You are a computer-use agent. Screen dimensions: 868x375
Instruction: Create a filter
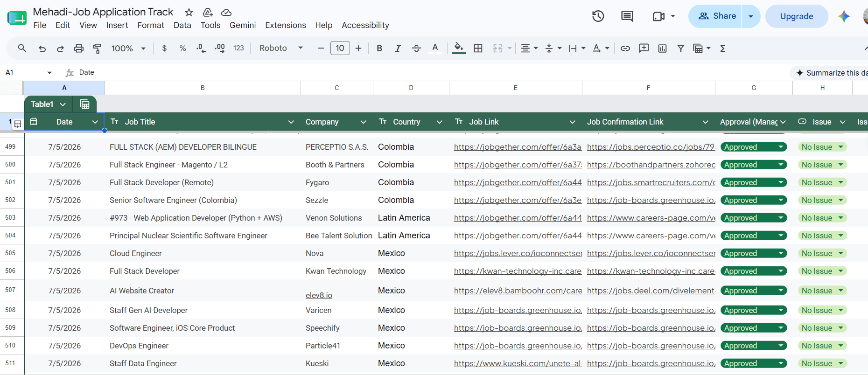pos(681,48)
